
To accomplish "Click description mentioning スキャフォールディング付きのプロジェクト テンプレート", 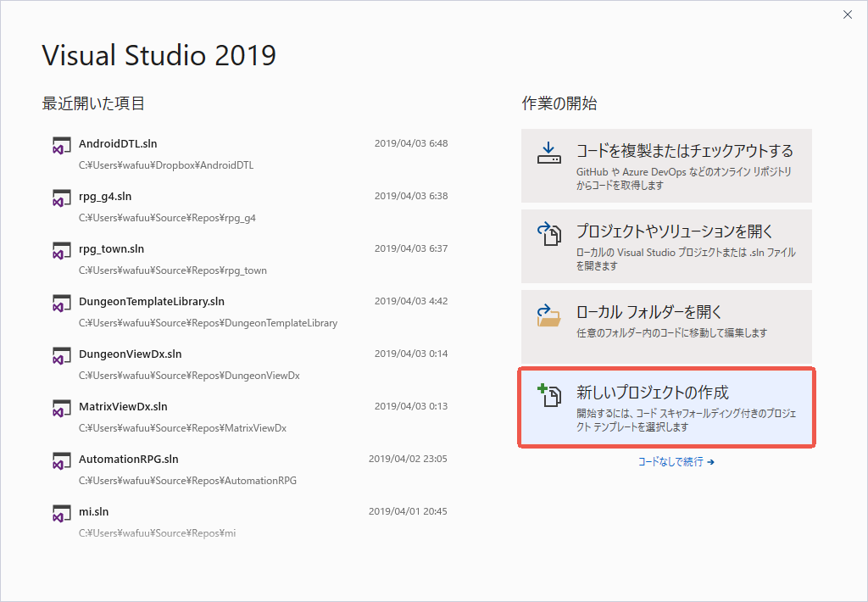I will tap(687, 421).
